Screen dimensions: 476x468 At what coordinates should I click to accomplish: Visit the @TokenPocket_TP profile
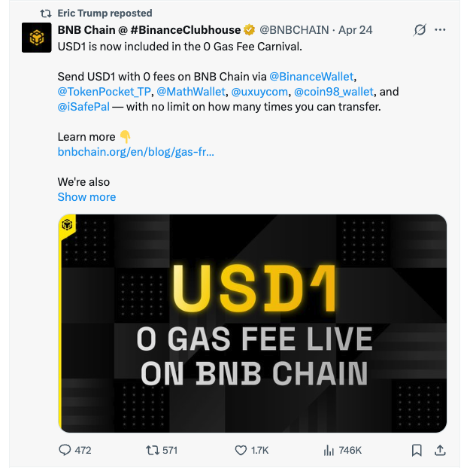(103, 92)
